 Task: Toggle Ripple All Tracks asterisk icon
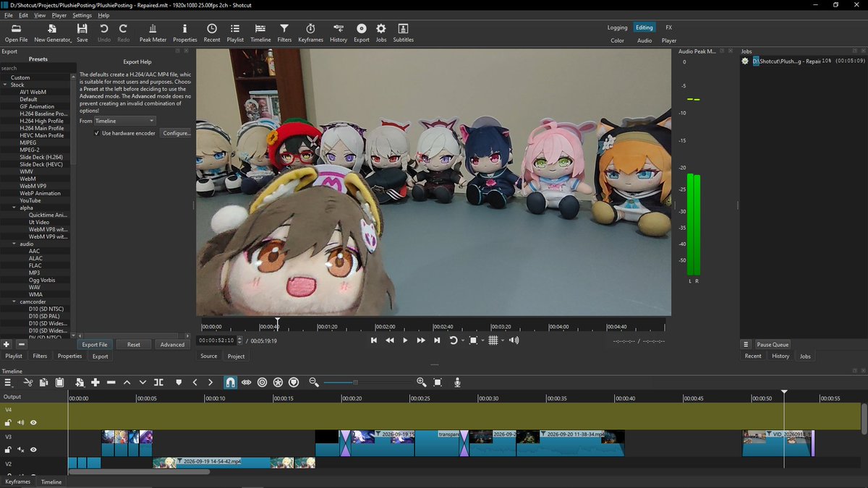pyautogui.click(x=278, y=382)
